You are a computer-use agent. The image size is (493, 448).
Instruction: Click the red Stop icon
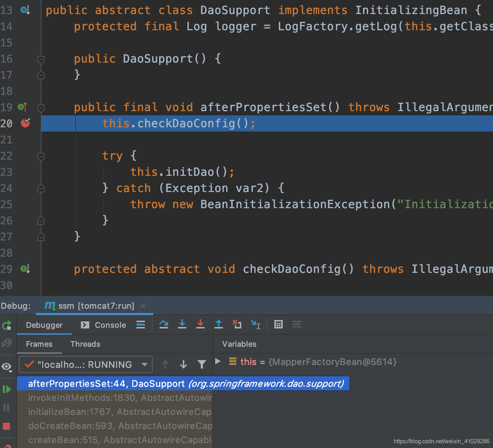pos(6,426)
